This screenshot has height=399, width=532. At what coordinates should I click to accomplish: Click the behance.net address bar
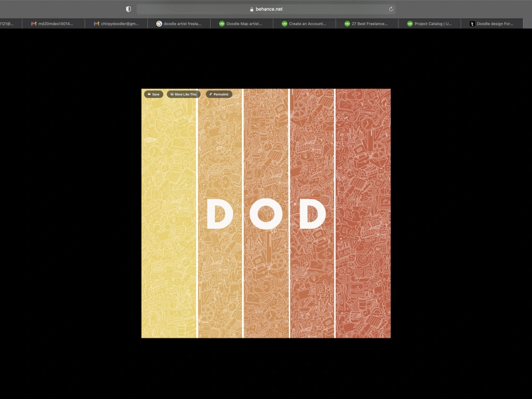click(x=266, y=9)
